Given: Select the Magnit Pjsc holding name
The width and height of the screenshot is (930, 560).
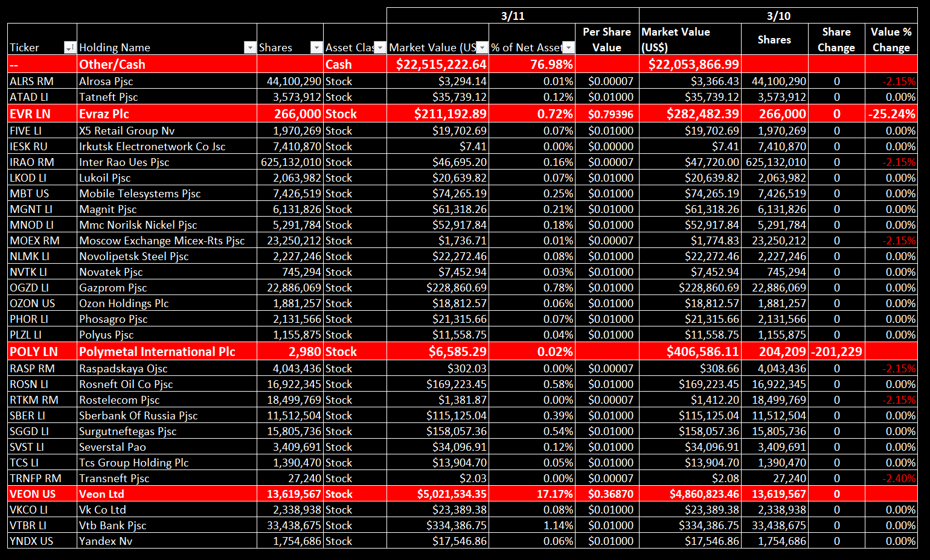Looking at the screenshot, I should pyautogui.click(x=167, y=209).
